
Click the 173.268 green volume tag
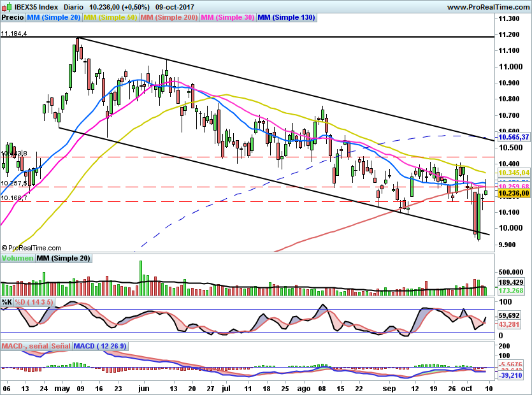pyautogui.click(x=510, y=291)
